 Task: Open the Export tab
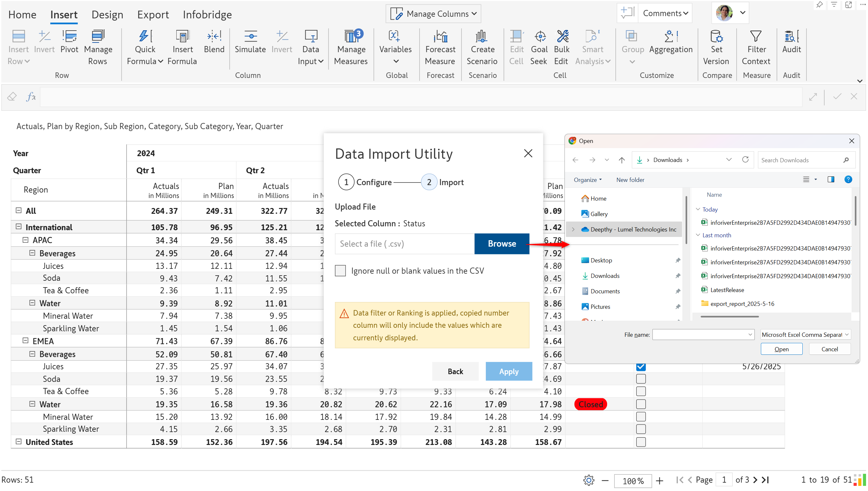point(153,14)
